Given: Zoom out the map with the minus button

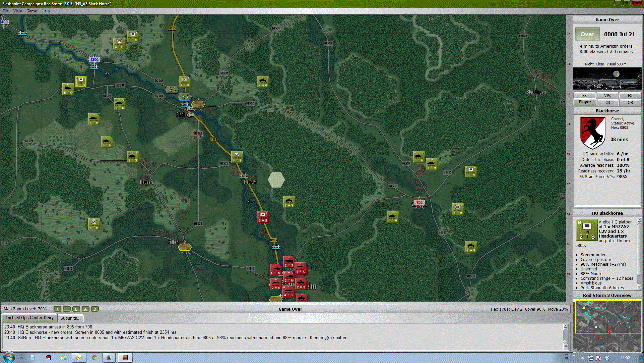Looking at the screenshot, I should (x=67, y=309).
